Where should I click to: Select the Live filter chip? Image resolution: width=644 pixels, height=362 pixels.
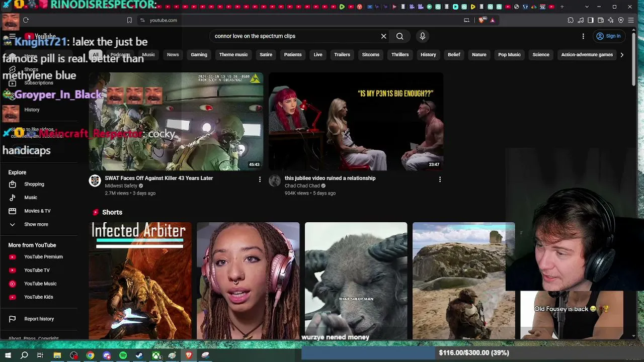click(x=318, y=55)
